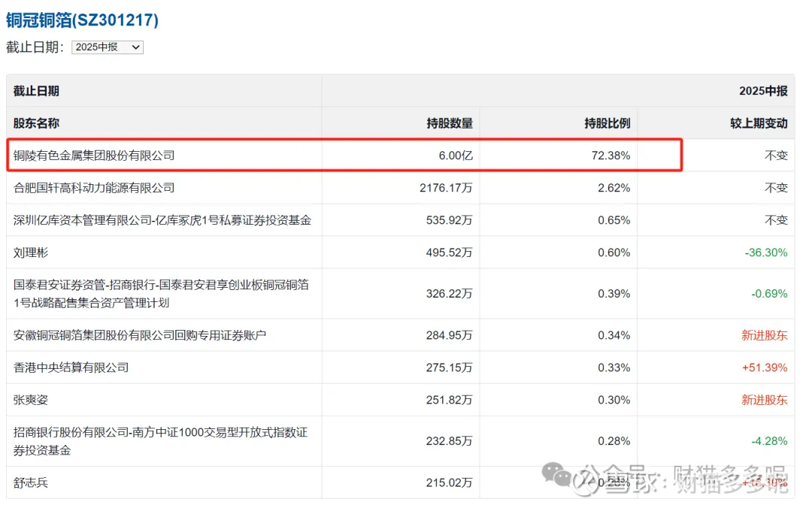Open the 铜冠铜箔(SZ301217) title link
Viewport: 812px width, 508px height.
(83, 20)
